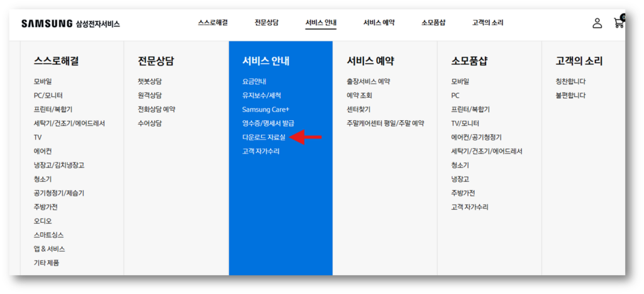Image resolution: width=644 pixels, height=294 pixels.
Task: Go to Samsung 삼성전자서비스 home logo
Action: (x=70, y=24)
